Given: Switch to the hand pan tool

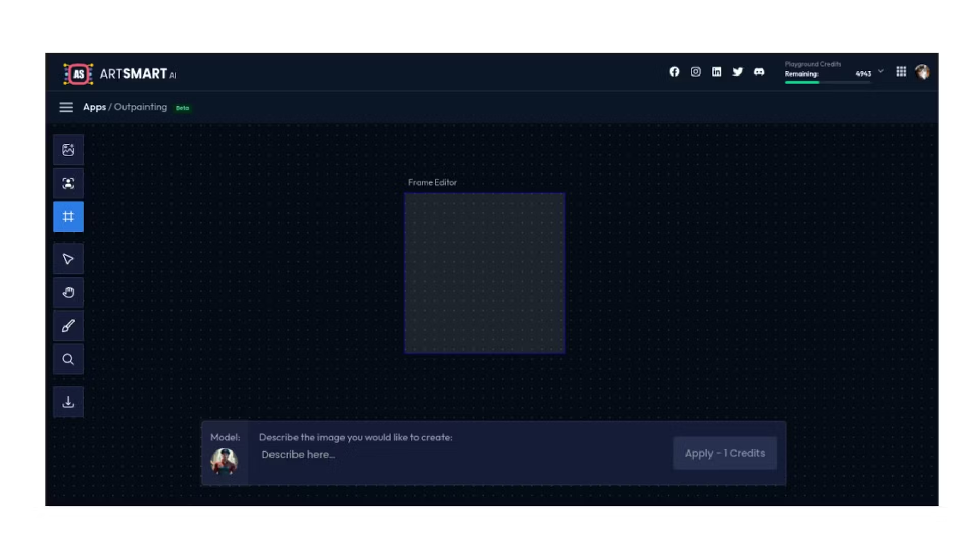Looking at the screenshot, I should [68, 292].
